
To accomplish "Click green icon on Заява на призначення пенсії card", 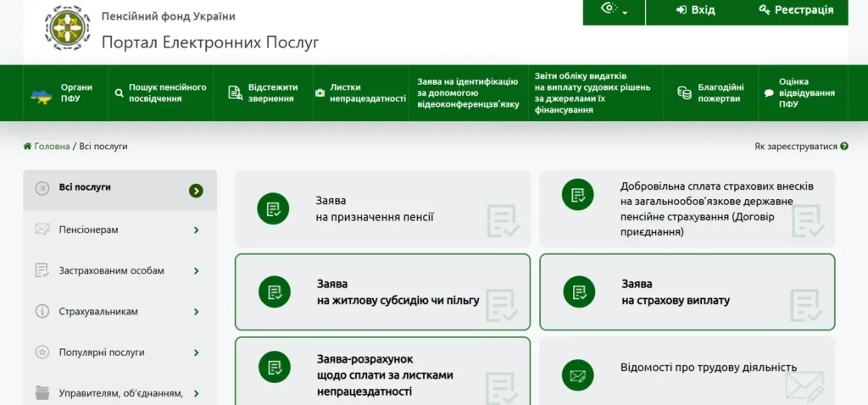I will (273, 208).
